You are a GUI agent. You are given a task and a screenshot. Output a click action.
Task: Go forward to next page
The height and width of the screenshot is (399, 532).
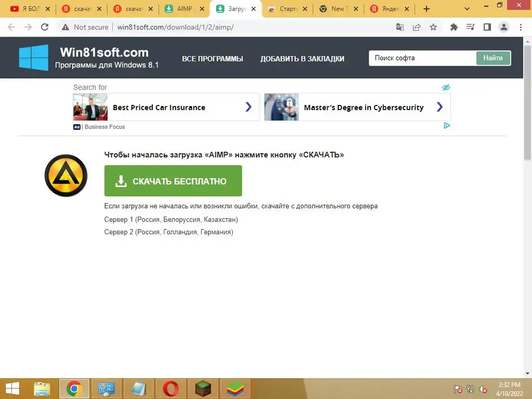pyautogui.click(x=28, y=27)
